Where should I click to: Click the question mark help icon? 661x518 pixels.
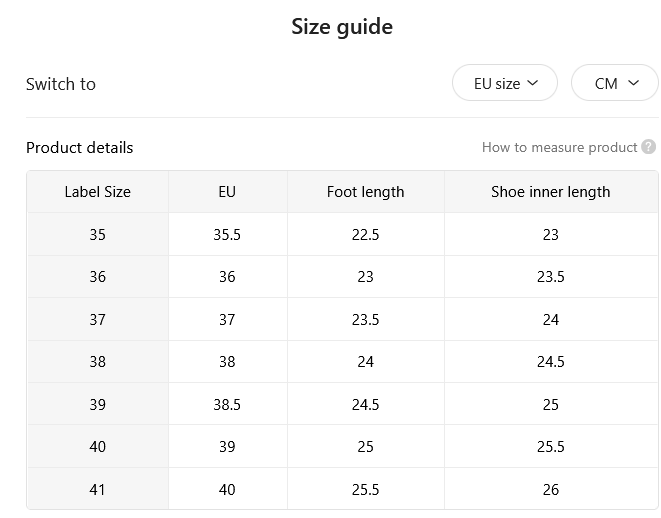pyautogui.click(x=648, y=147)
